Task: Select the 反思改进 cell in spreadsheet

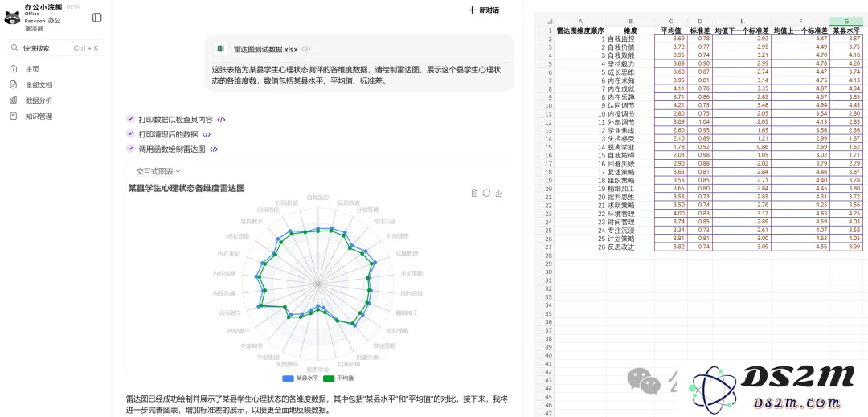Action: coord(630,247)
